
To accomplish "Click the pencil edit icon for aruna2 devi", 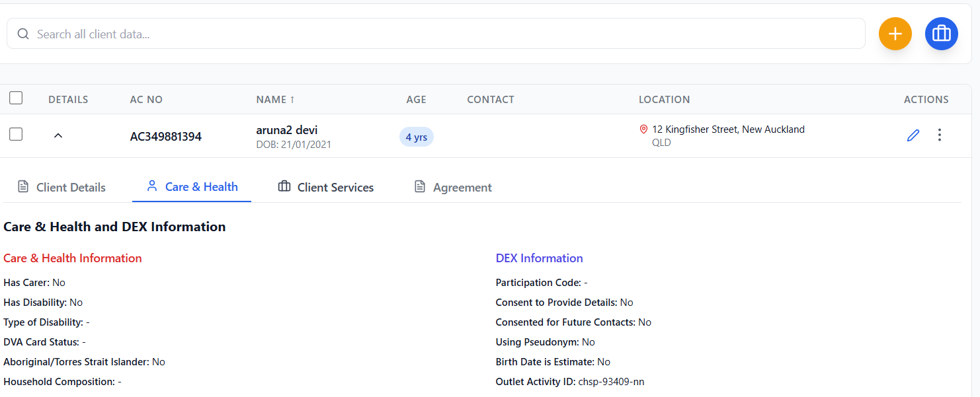I will (913, 135).
